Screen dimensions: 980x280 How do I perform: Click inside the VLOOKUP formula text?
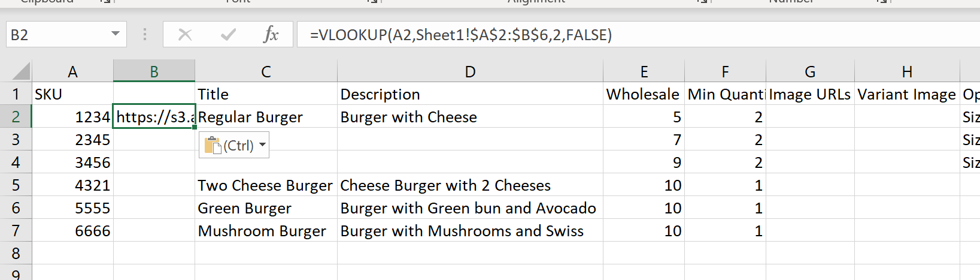[460, 35]
